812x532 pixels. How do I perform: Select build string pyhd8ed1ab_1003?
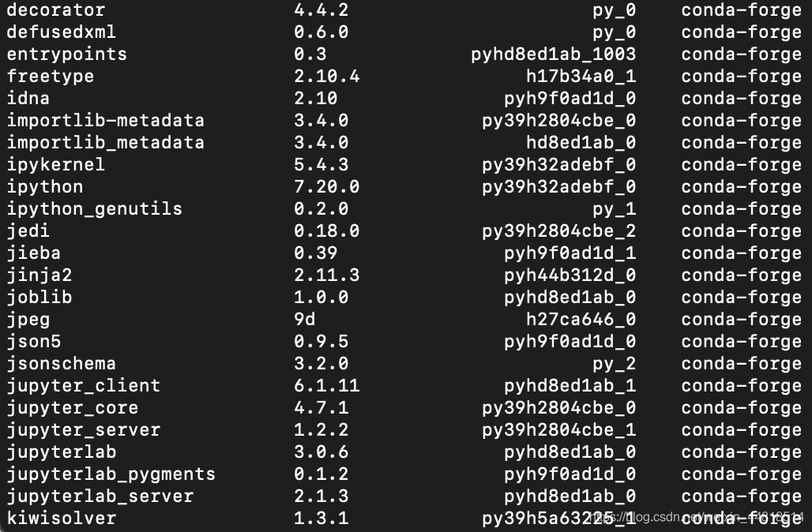click(x=553, y=54)
